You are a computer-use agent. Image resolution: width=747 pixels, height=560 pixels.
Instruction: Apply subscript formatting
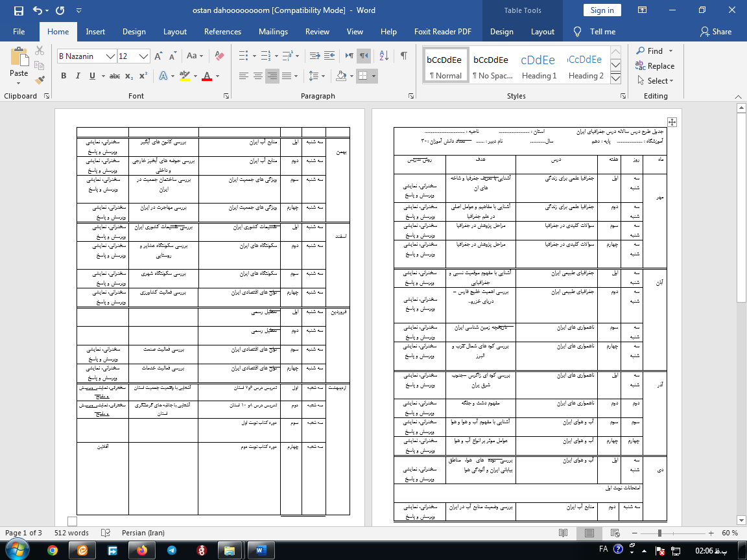[129, 76]
